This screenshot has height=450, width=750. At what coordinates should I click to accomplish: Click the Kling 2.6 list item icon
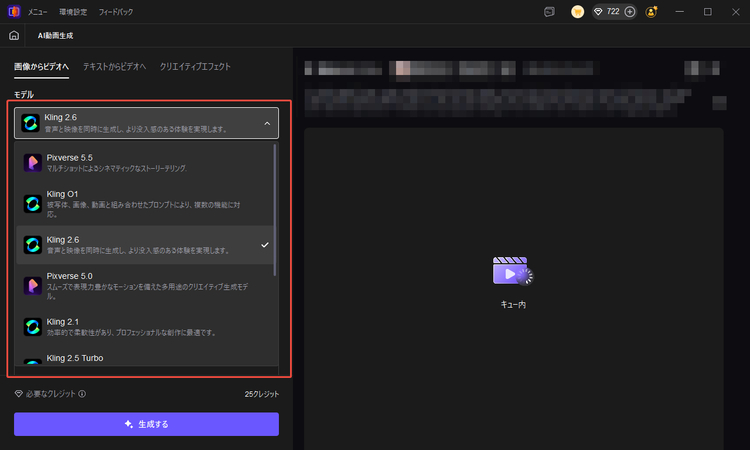click(33, 245)
